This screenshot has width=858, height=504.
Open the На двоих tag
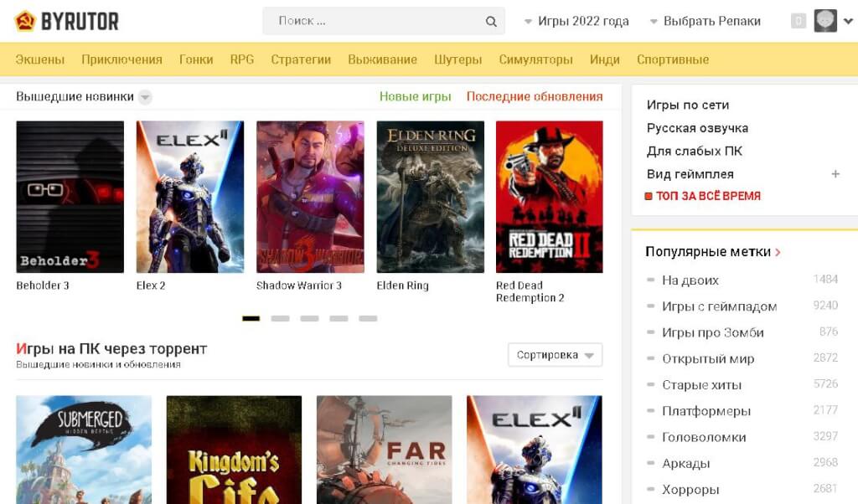coord(690,280)
